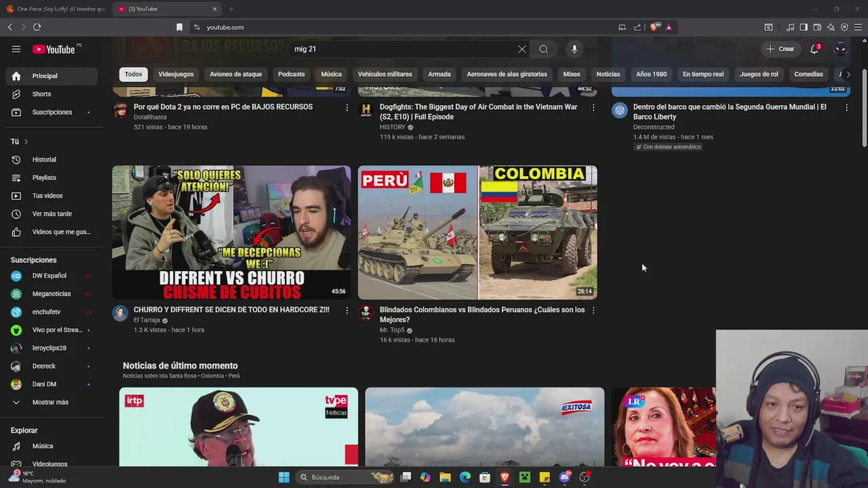868x488 pixels.
Task: Clear the search box with the X icon
Action: (522, 49)
